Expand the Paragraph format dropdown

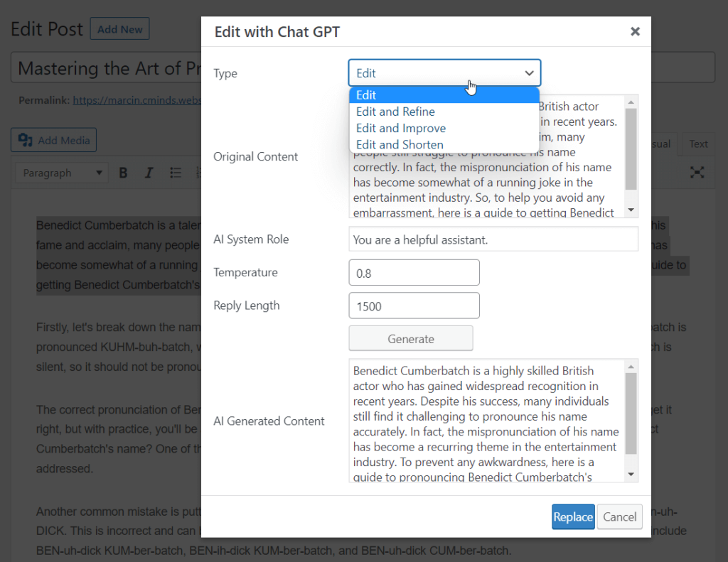(x=63, y=173)
